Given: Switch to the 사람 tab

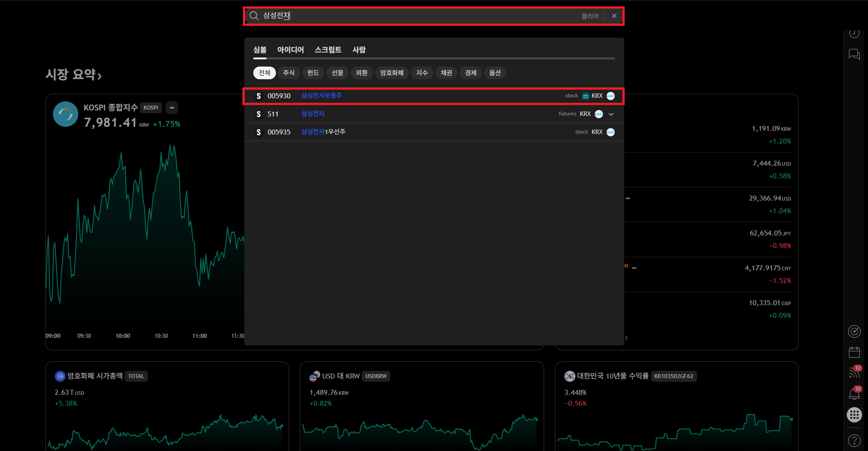Looking at the screenshot, I should (359, 50).
